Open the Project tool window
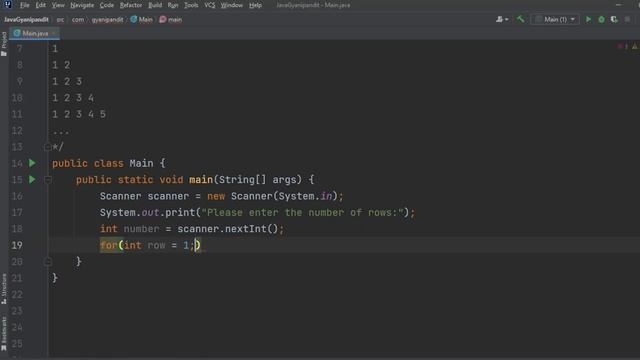Viewport: 640px width, 360px height. (4, 44)
